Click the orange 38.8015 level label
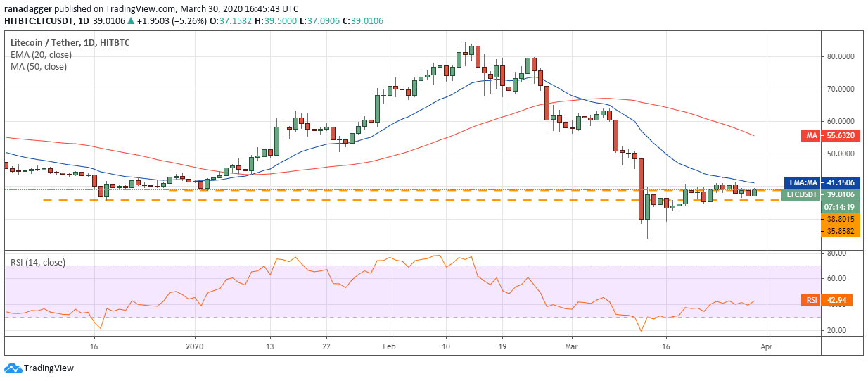The image size is (868, 381). (x=841, y=219)
